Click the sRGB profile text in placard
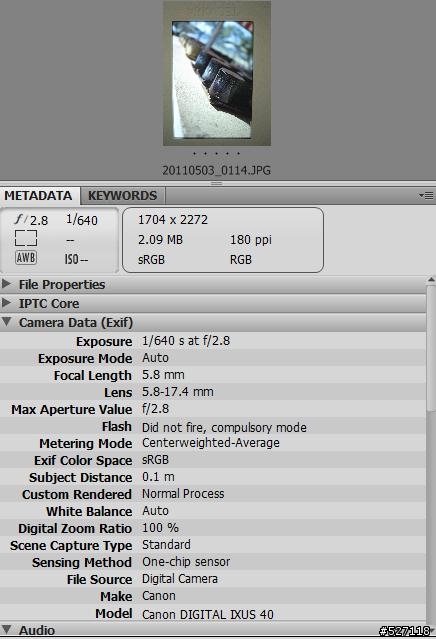The height and width of the screenshot is (639, 436). (x=151, y=260)
